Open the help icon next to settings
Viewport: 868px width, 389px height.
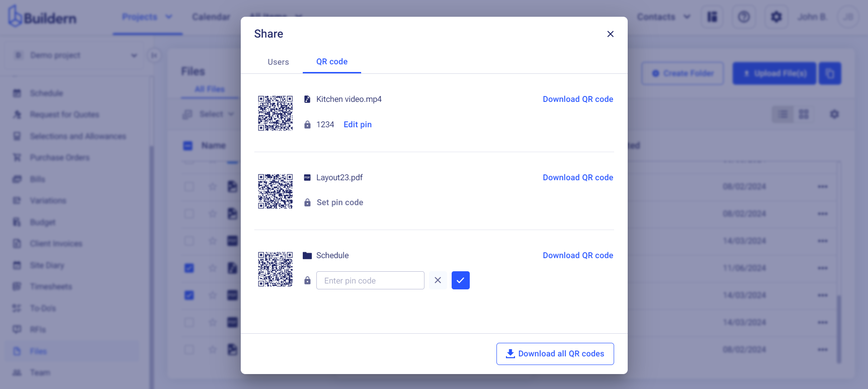pyautogui.click(x=744, y=17)
